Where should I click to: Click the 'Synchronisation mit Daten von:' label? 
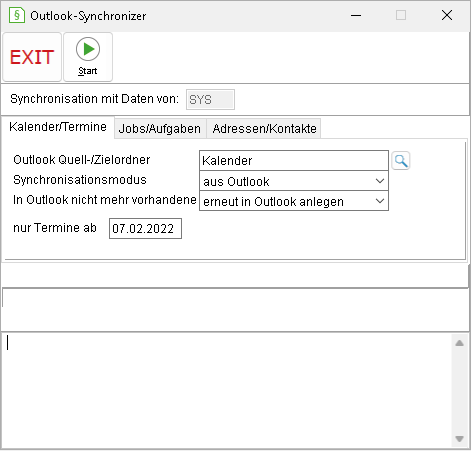(94, 99)
